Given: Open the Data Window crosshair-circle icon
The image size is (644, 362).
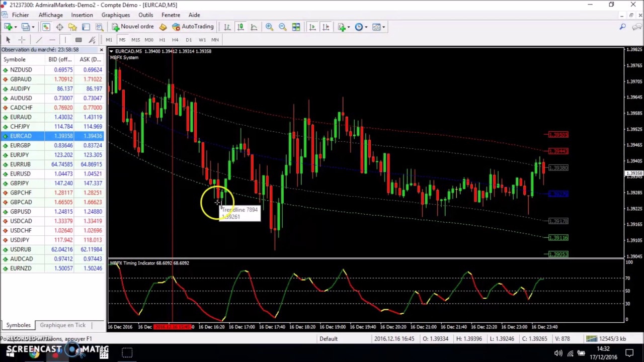Looking at the screenshot, I should [x=59, y=27].
